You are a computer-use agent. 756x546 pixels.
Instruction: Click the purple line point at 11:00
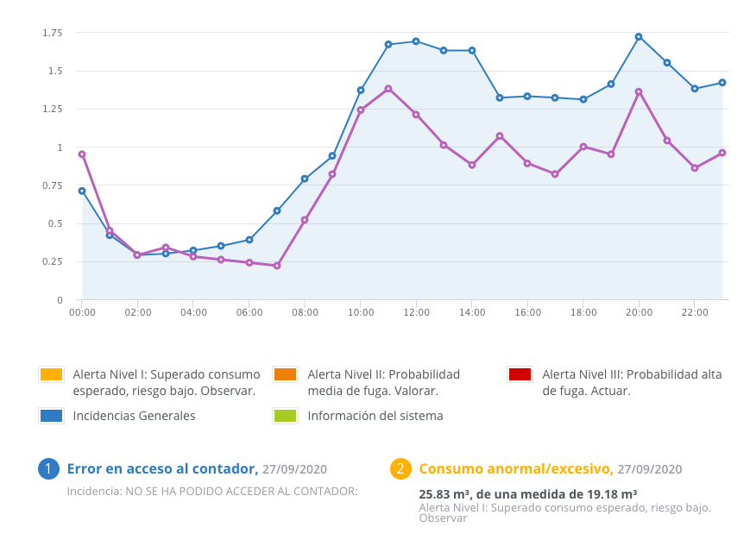(388, 88)
